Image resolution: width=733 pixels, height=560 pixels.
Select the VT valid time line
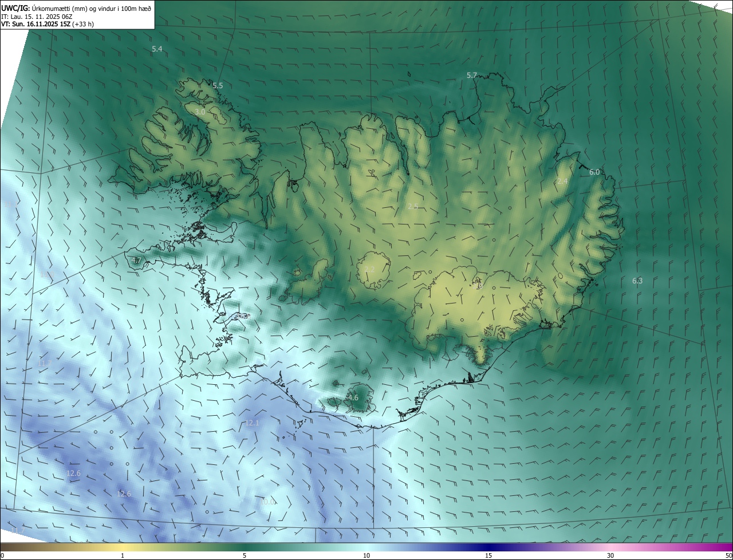(x=47, y=24)
